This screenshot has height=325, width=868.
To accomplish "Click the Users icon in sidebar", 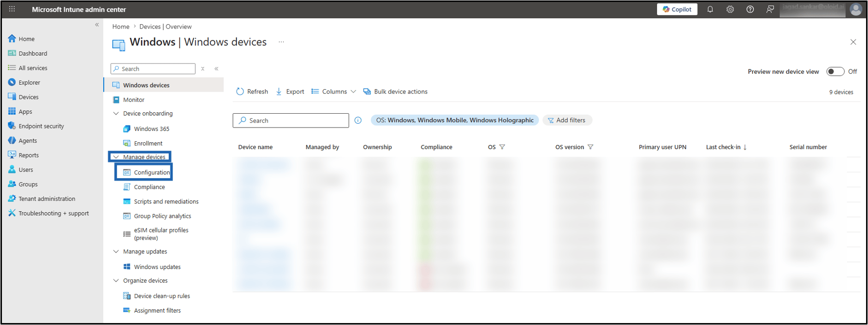I will tap(12, 169).
